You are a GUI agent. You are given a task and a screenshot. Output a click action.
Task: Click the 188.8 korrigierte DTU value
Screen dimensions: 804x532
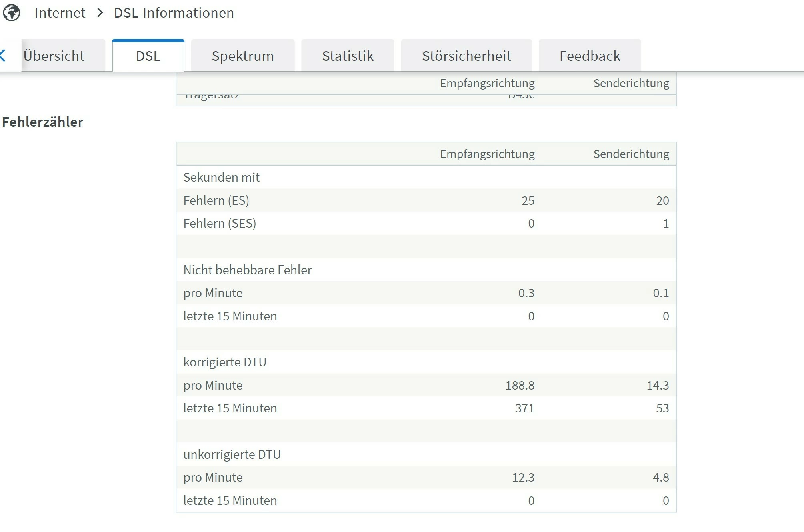click(x=520, y=385)
